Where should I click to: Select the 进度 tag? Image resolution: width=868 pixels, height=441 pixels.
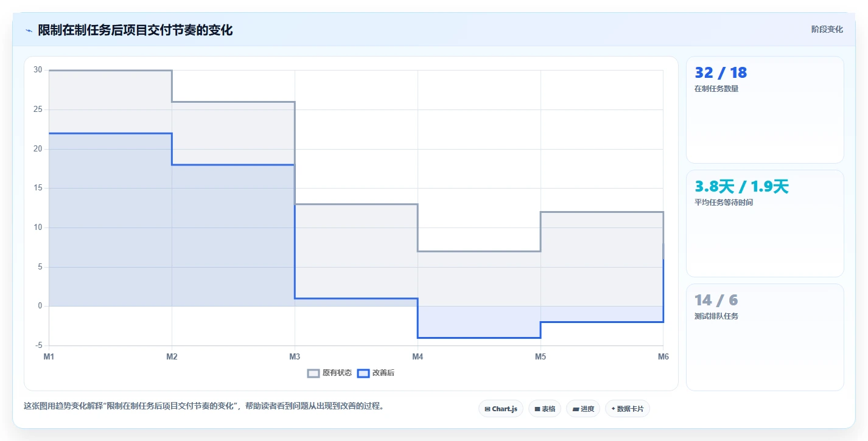(583, 409)
